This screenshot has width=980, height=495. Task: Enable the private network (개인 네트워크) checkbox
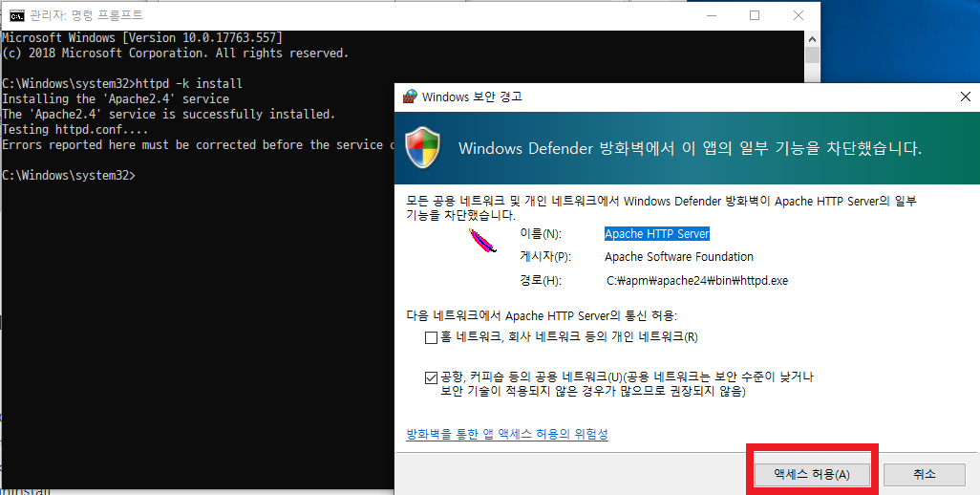point(431,337)
